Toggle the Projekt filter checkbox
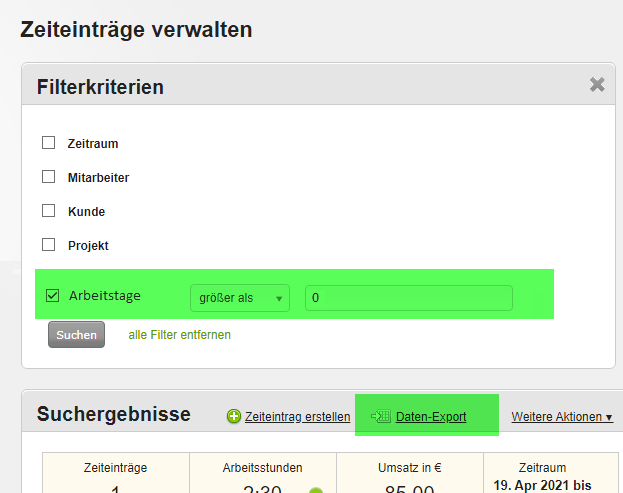This screenshot has height=493, width=623. [48, 245]
